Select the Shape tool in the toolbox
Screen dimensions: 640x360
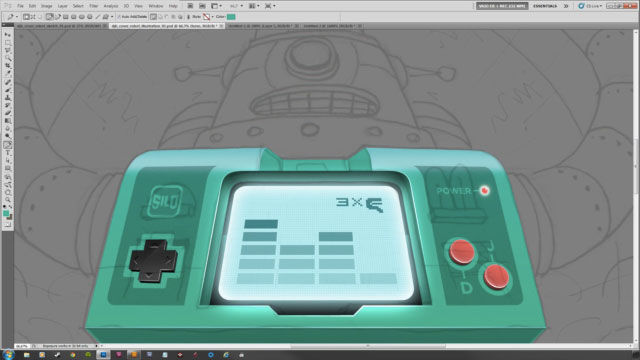8,169
